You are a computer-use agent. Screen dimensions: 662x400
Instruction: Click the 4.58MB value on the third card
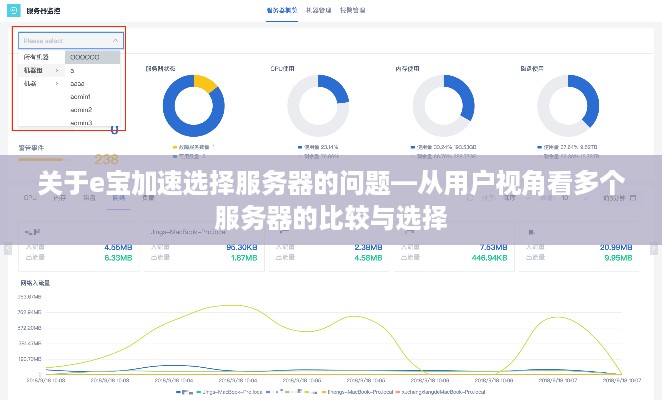pos(369,258)
